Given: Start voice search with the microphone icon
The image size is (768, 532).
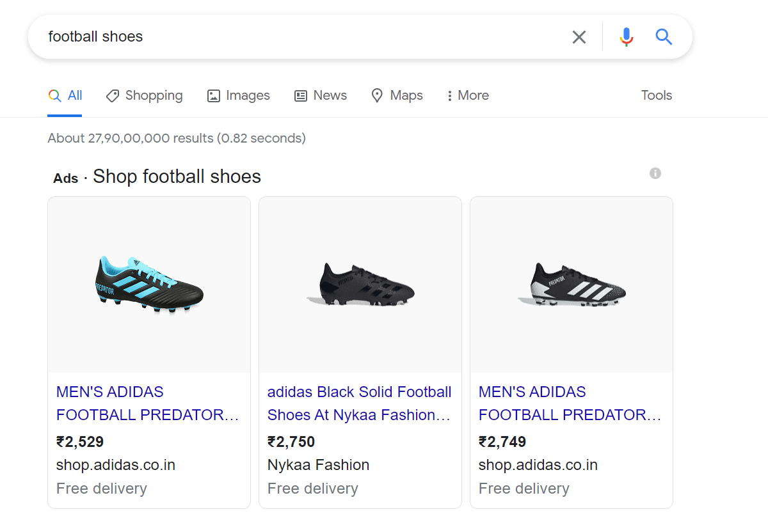Looking at the screenshot, I should 626,37.
